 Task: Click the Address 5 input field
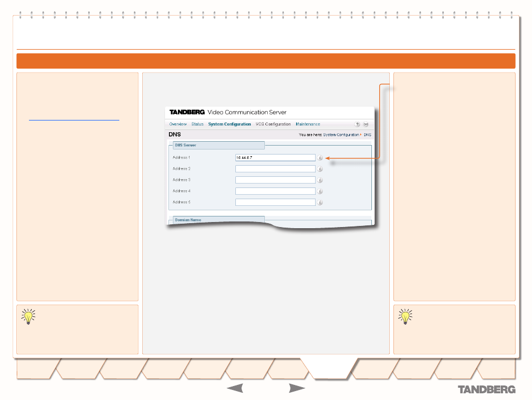[x=275, y=203]
